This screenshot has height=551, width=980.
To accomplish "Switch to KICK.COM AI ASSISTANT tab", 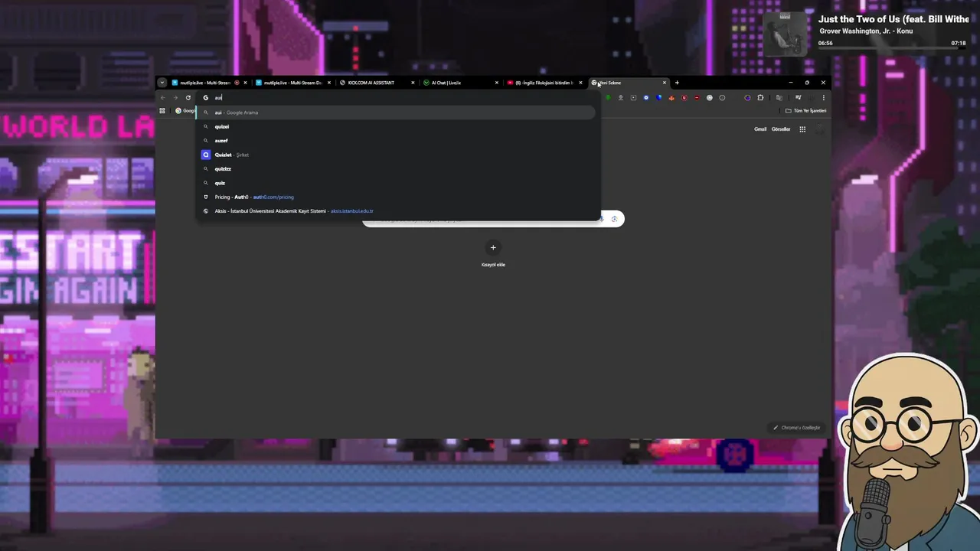I will [x=376, y=83].
